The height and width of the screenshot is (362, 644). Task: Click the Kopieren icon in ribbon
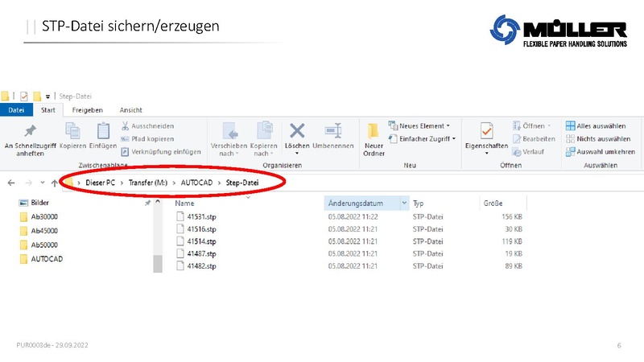click(x=72, y=133)
